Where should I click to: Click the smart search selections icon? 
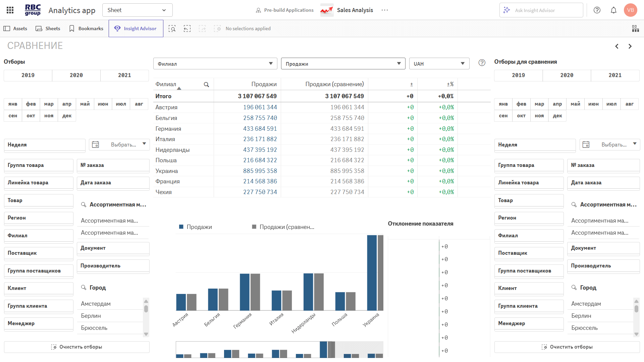pyautogui.click(x=172, y=28)
